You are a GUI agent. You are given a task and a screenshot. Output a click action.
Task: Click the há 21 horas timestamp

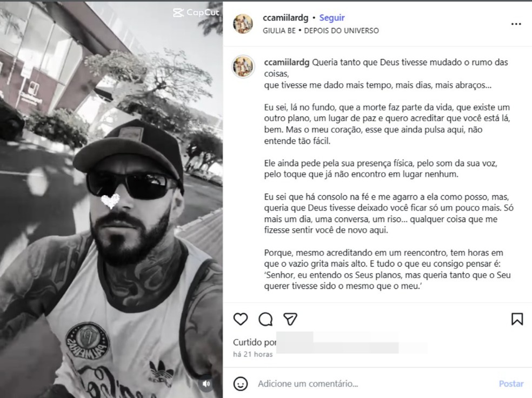pos(253,354)
